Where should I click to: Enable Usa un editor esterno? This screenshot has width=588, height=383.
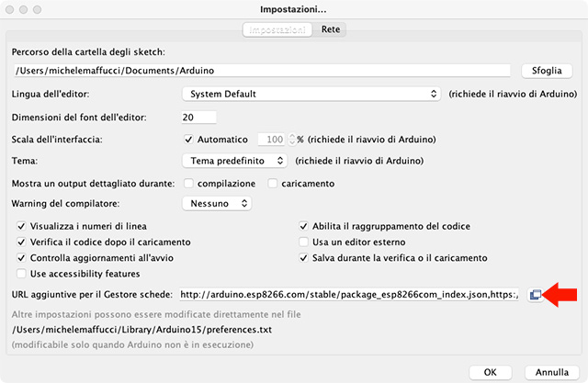305,242
